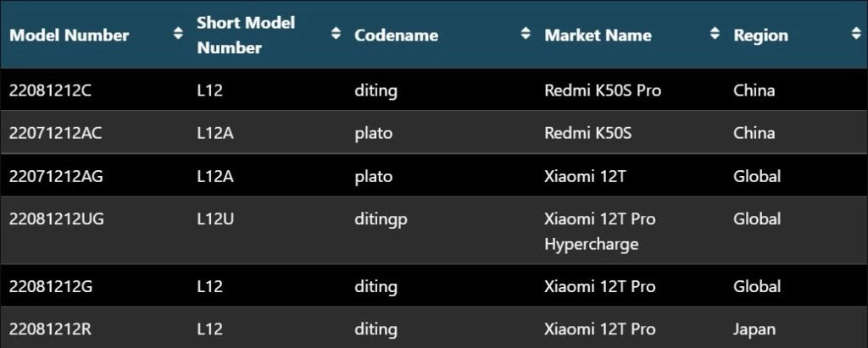868x348 pixels.
Task: Select the 22071212AC model number cell
Action: pos(55,133)
